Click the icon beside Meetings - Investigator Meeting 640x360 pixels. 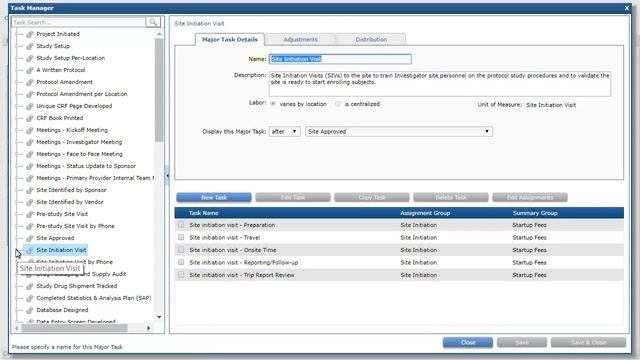(29, 142)
